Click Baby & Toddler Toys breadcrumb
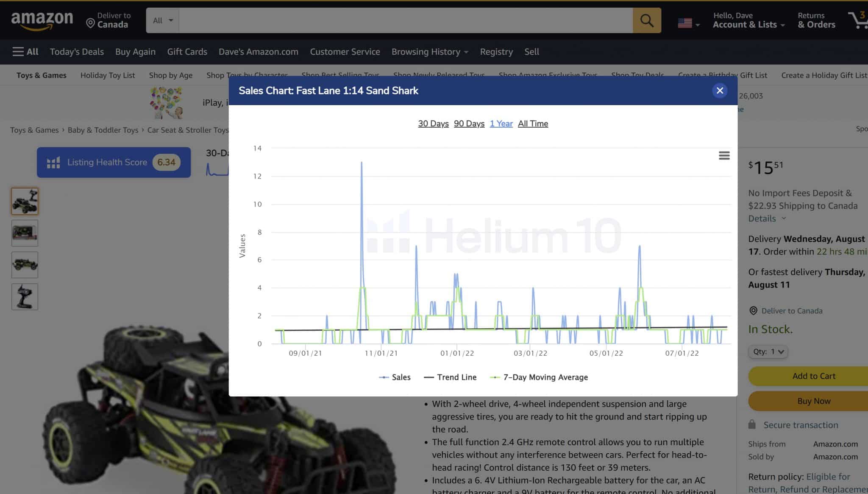The height and width of the screenshot is (494, 868). [x=103, y=130]
